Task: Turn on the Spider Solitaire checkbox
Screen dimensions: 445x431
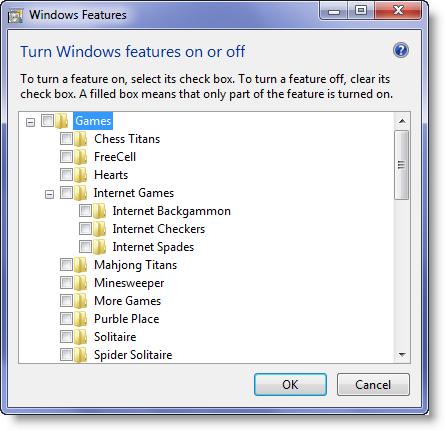Action: [x=66, y=354]
